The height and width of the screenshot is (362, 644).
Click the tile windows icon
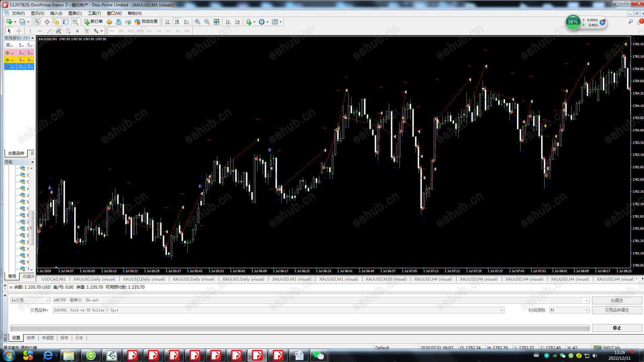coord(216,22)
